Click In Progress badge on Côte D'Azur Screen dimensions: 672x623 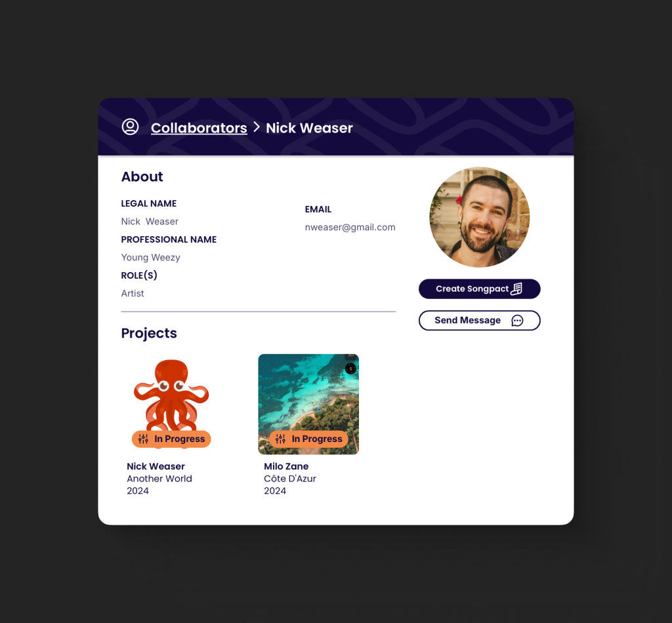pyautogui.click(x=308, y=439)
